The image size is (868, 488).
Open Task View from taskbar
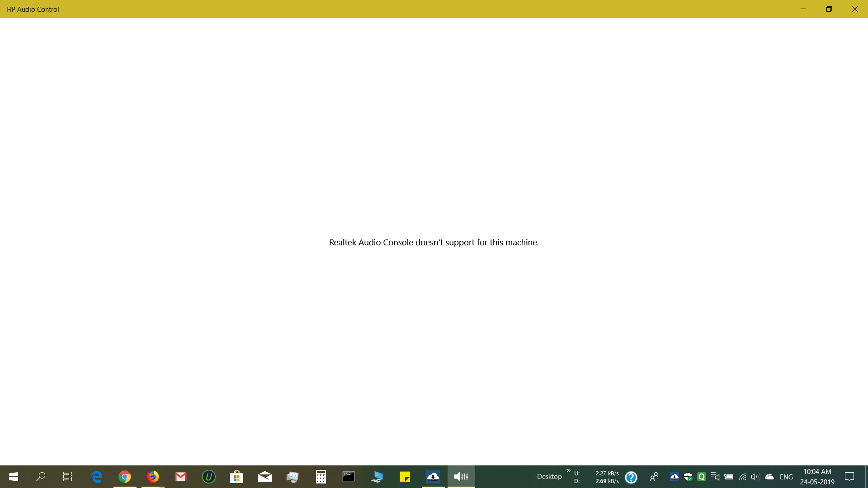point(68,477)
